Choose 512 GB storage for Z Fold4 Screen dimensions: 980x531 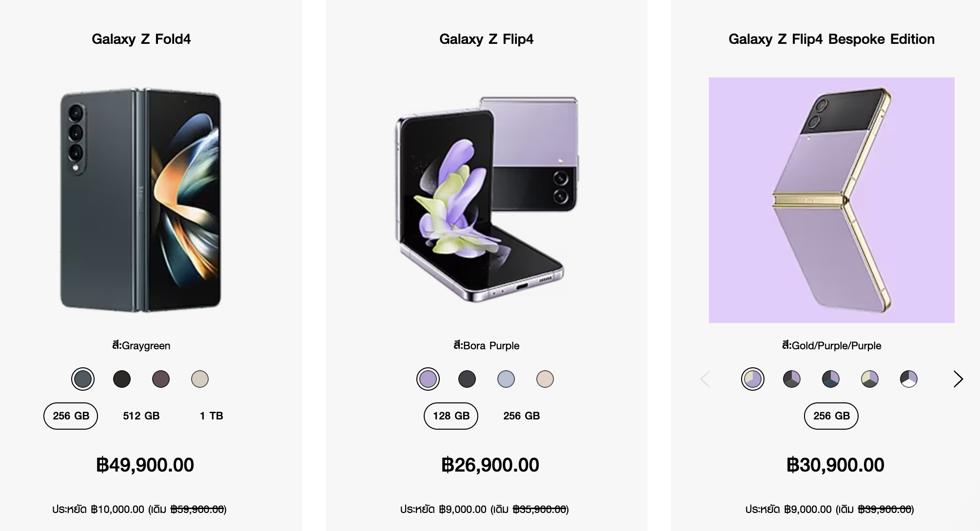coord(141,416)
